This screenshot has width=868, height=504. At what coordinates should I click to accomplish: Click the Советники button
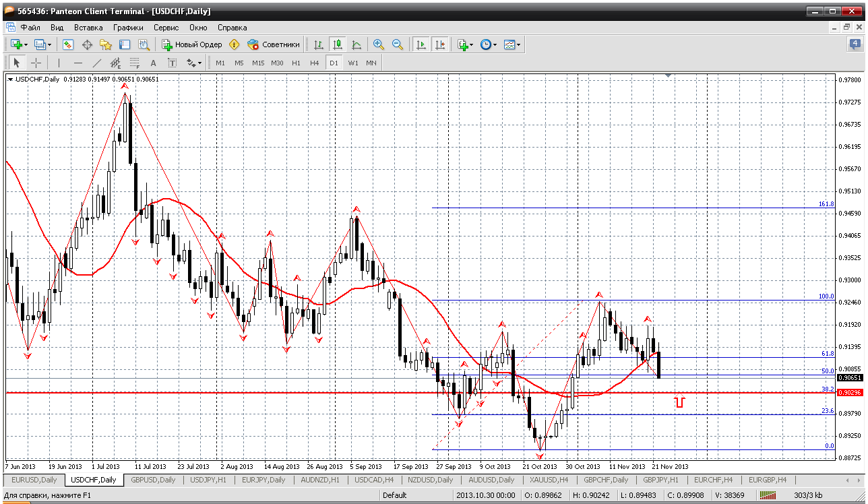pyautogui.click(x=274, y=44)
